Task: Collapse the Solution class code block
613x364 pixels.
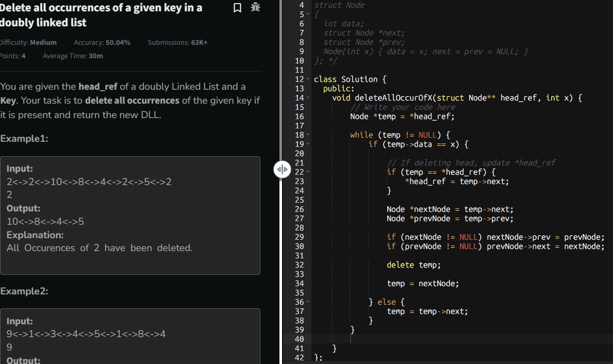Action: point(307,79)
